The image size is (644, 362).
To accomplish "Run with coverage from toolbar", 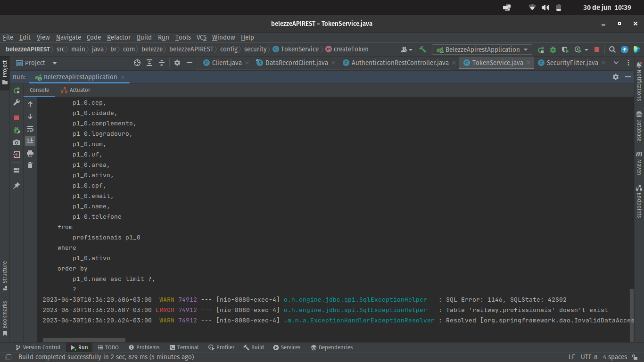I will [x=565, y=49].
